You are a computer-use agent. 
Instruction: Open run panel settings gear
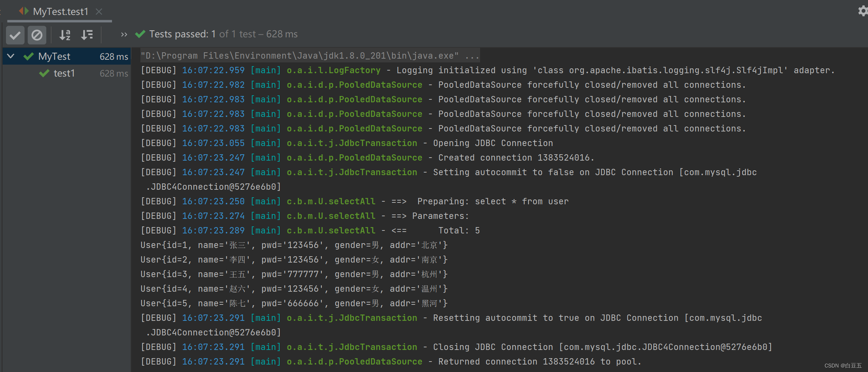(x=862, y=11)
